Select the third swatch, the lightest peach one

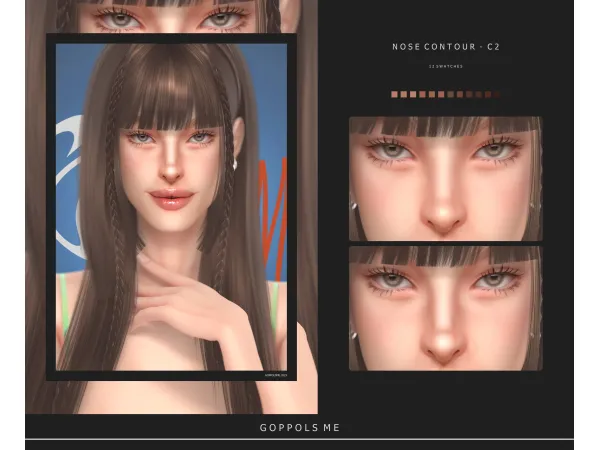tap(413, 94)
